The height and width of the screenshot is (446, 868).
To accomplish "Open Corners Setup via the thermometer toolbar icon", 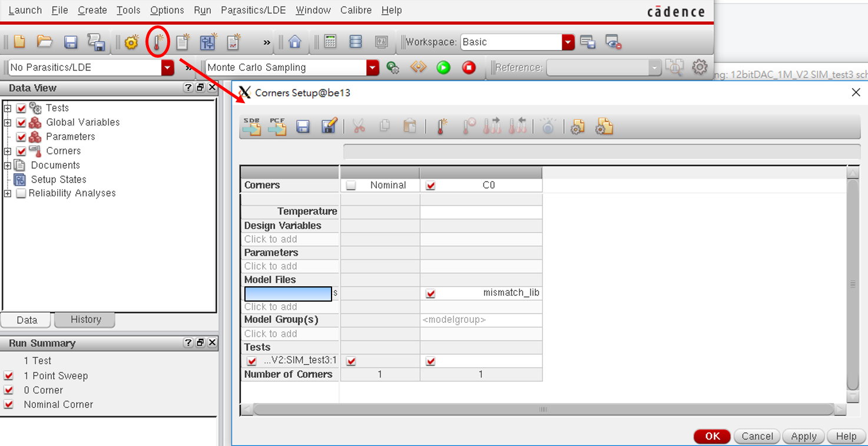I will (158, 42).
